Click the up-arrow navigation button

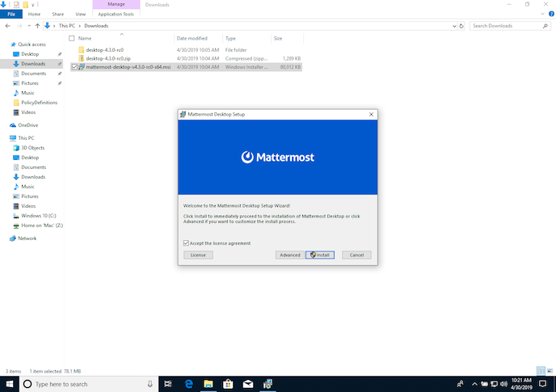pyautogui.click(x=37, y=26)
